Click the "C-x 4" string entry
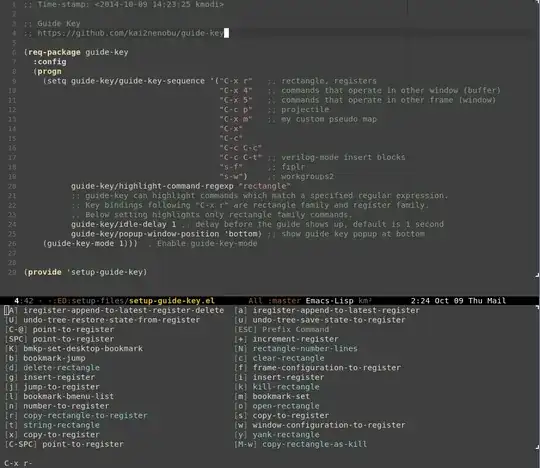 [236, 91]
